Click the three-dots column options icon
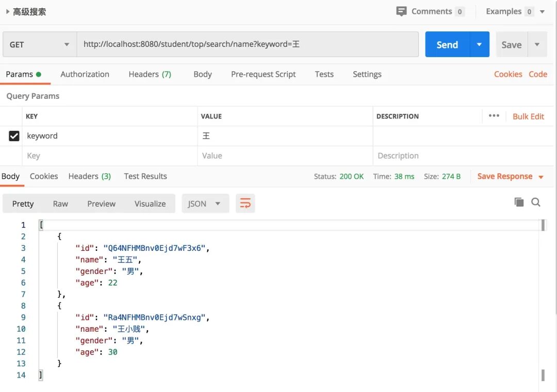 (494, 116)
